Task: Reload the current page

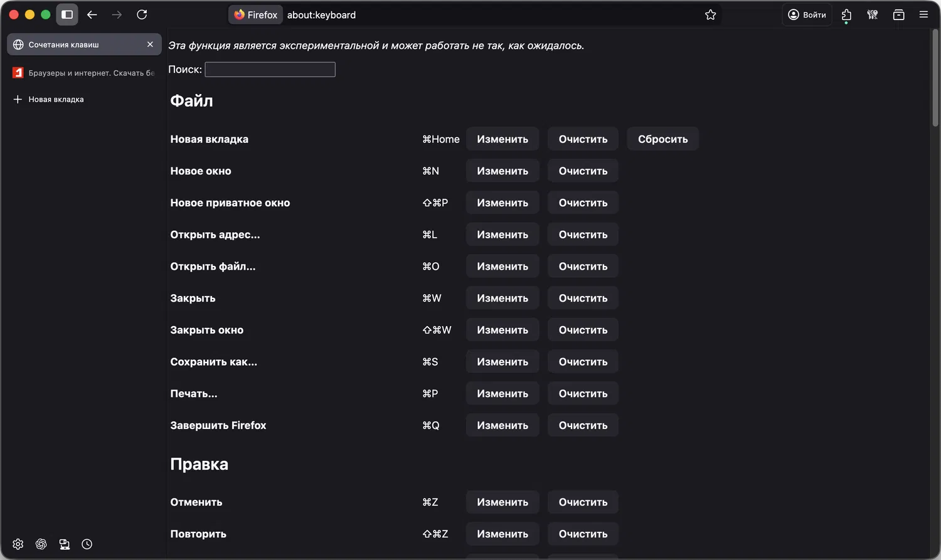Action: click(x=142, y=14)
